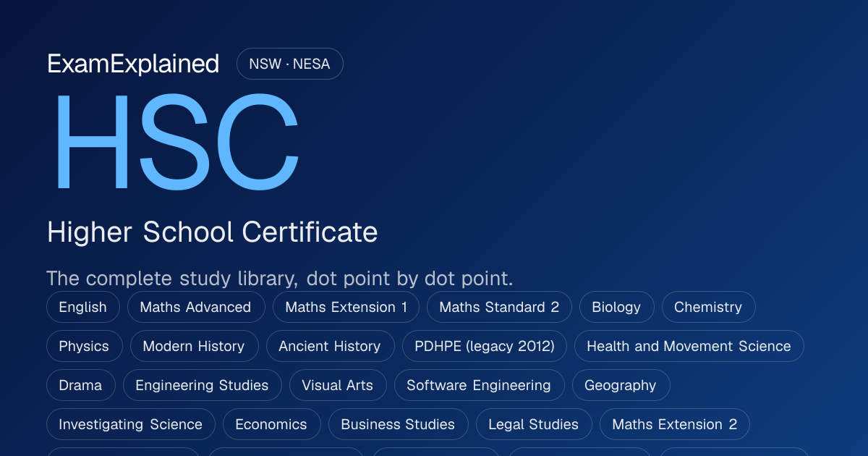
Task: Open the English subject pill
Action: (82, 307)
